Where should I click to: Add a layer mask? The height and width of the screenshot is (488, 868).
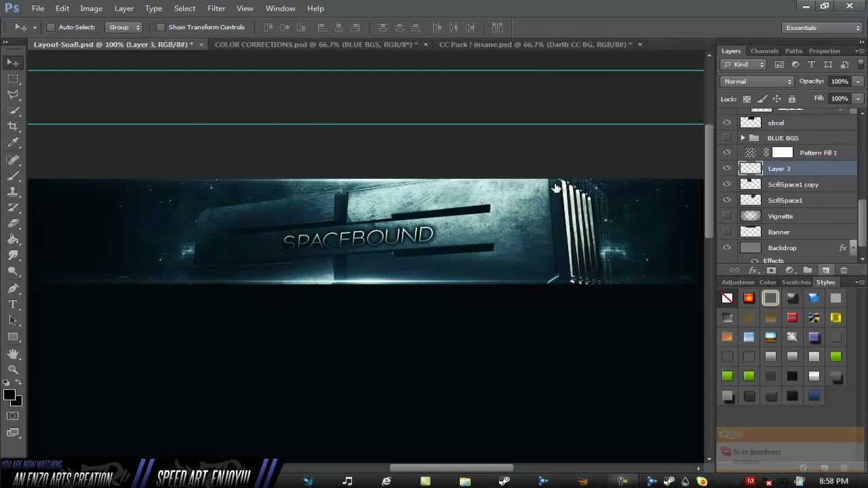pos(771,270)
